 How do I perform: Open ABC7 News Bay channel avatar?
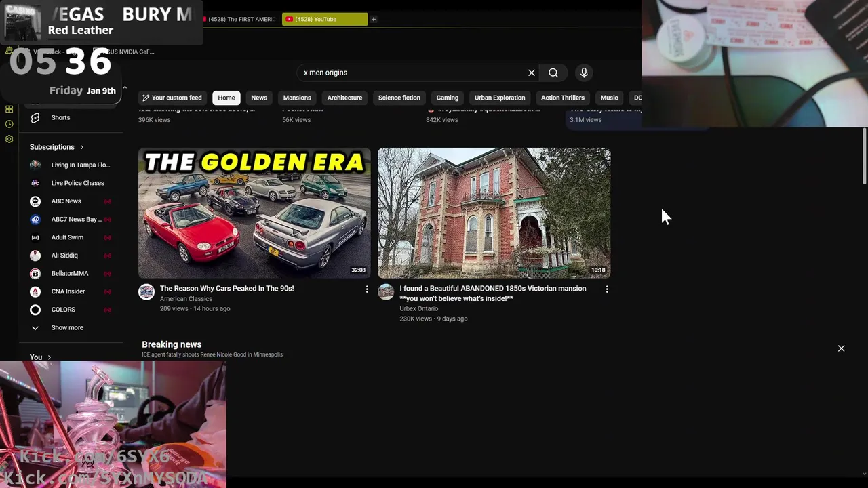[35, 219]
